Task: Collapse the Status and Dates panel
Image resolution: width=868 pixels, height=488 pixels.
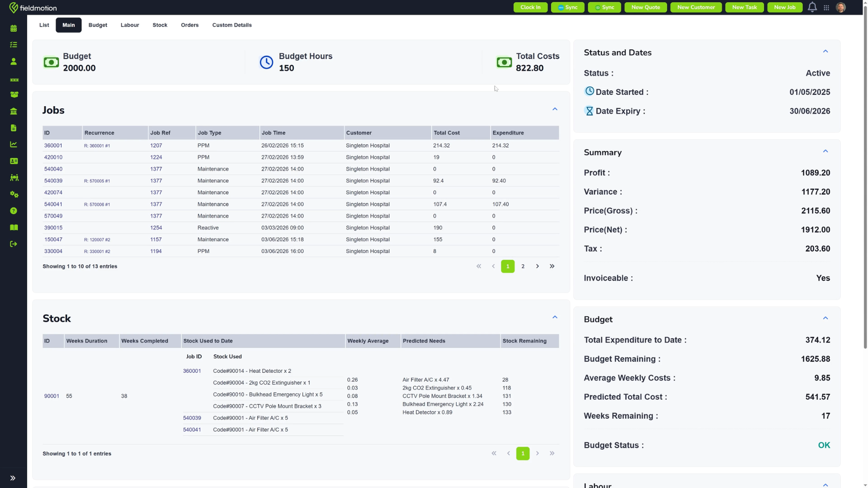Action: pyautogui.click(x=826, y=52)
